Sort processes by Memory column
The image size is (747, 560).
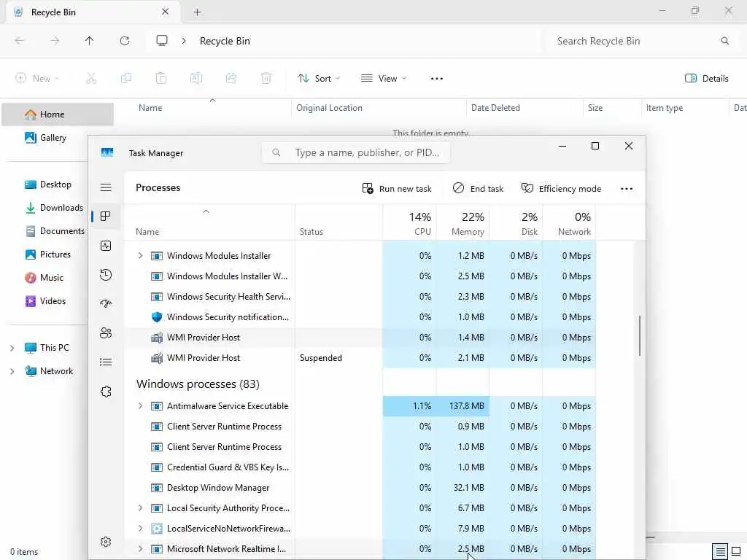[x=462, y=223]
